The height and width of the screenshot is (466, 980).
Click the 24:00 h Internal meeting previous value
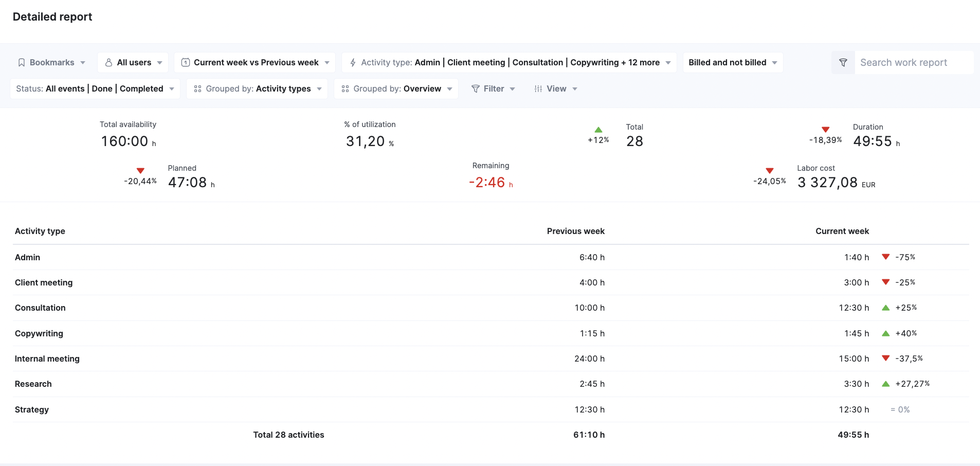590,359
